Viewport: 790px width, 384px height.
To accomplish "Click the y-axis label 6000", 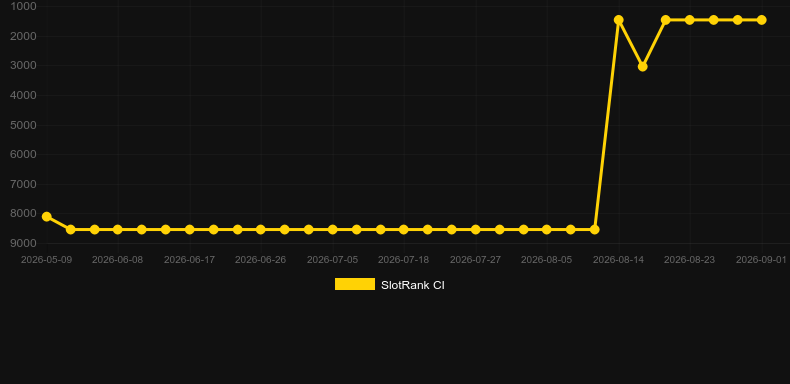I will point(23,154).
